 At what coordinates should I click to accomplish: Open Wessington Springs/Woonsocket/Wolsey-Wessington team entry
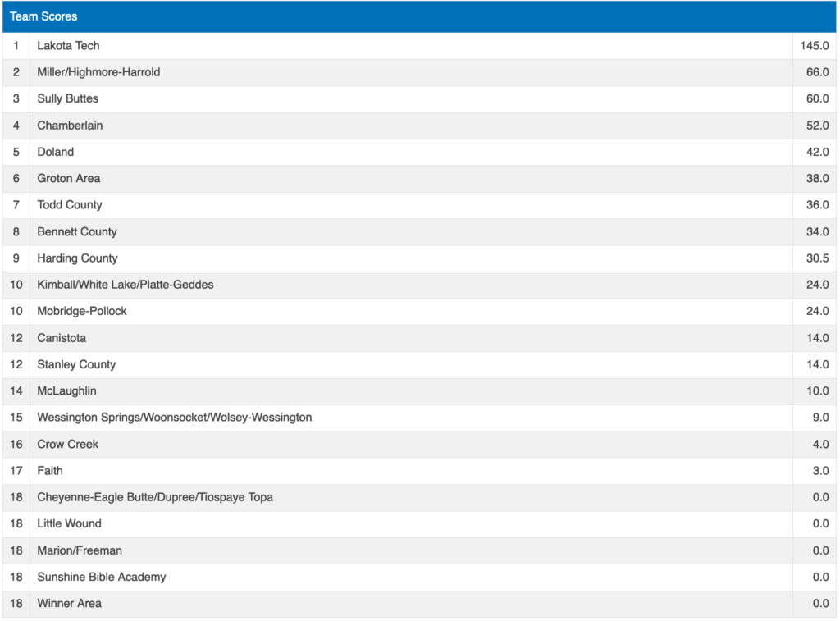[174, 418]
